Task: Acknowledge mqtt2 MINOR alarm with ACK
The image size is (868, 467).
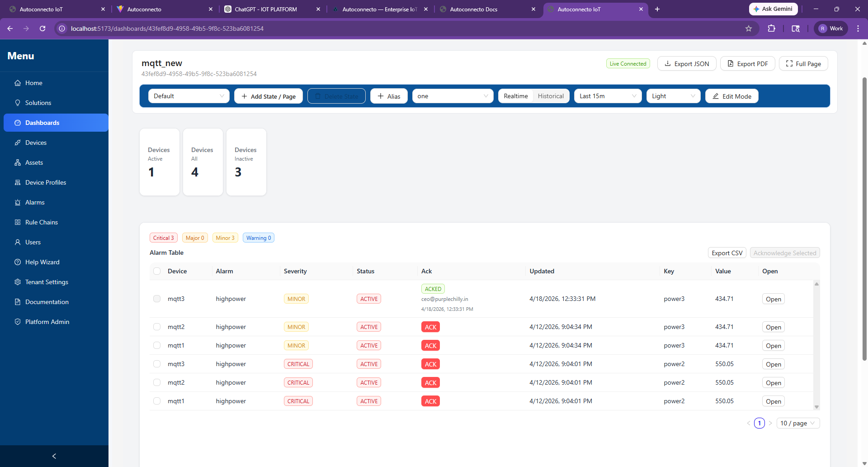Action: 430,327
